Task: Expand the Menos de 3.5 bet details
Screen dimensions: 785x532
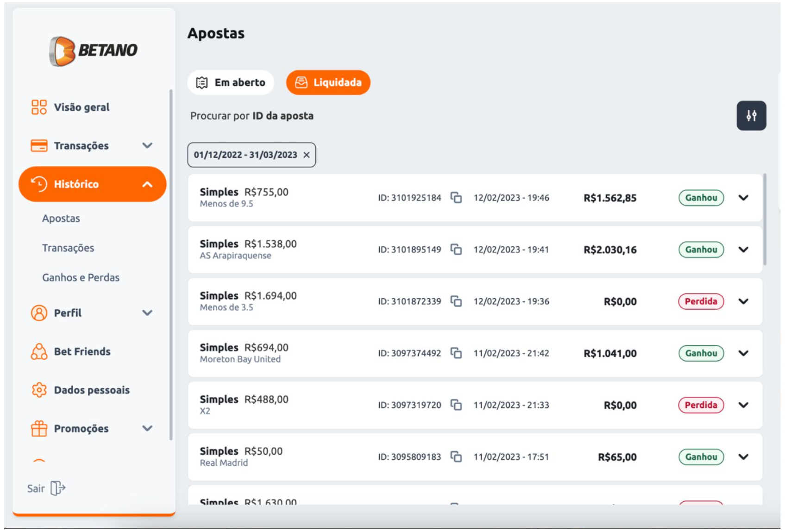Action: click(743, 301)
